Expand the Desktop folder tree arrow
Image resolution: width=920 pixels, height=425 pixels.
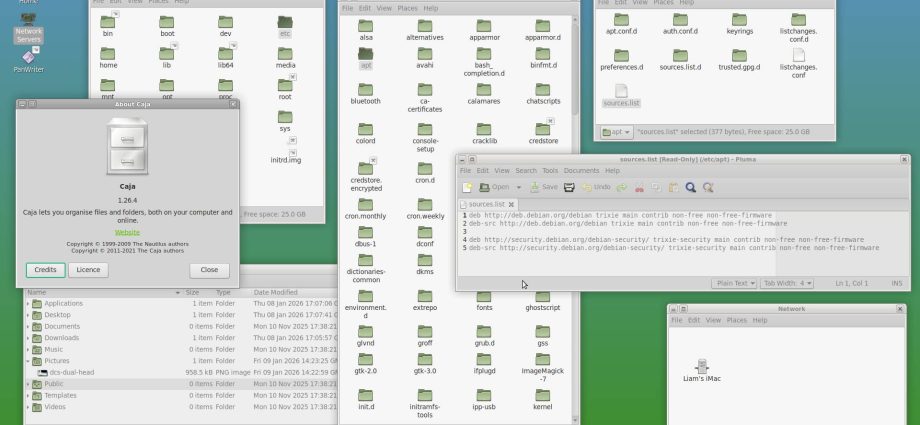(28, 315)
